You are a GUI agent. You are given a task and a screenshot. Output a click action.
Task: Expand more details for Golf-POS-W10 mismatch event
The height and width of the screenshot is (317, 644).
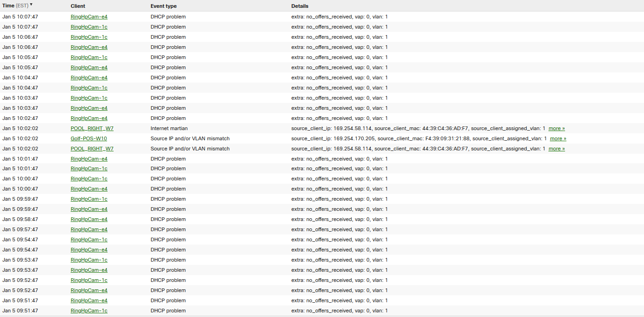pos(558,138)
